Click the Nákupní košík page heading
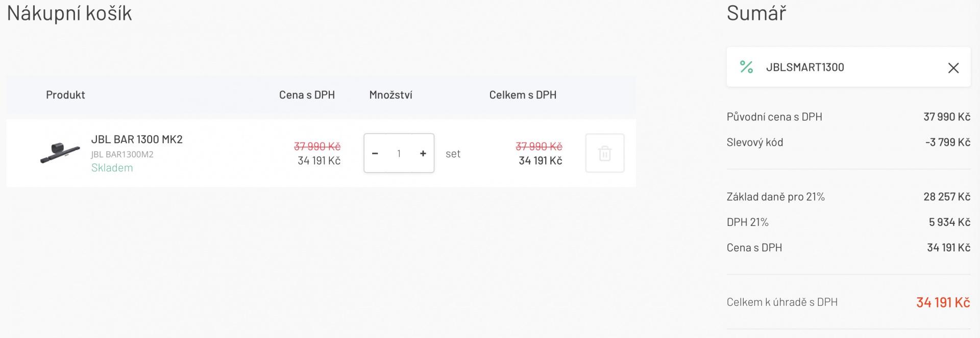This screenshot has width=980, height=338. [69, 13]
